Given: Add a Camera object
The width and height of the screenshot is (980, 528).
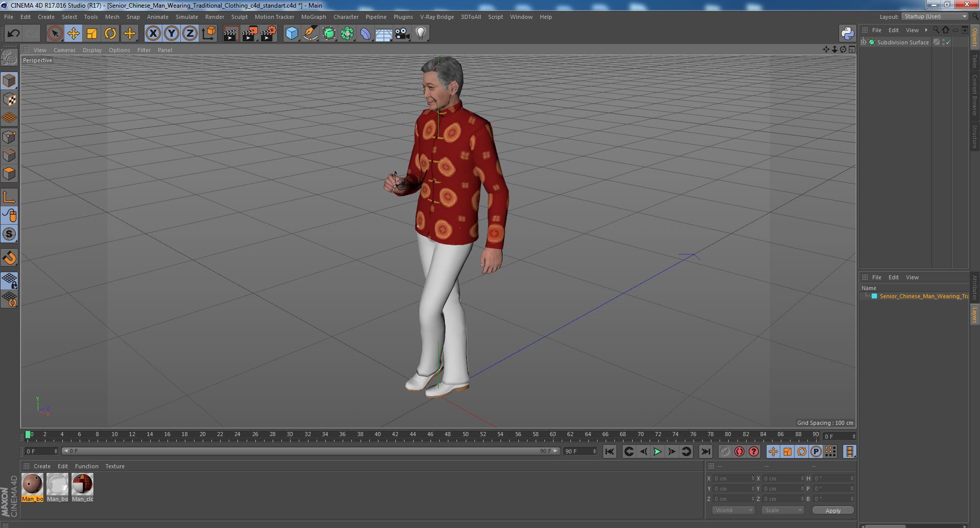Looking at the screenshot, I should click(402, 34).
